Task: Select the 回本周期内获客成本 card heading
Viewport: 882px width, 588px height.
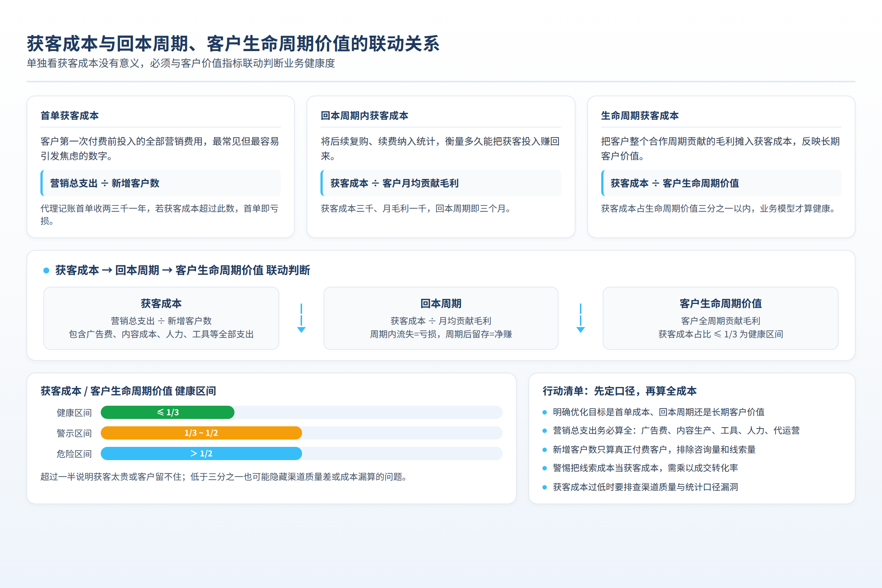Action: [365, 115]
